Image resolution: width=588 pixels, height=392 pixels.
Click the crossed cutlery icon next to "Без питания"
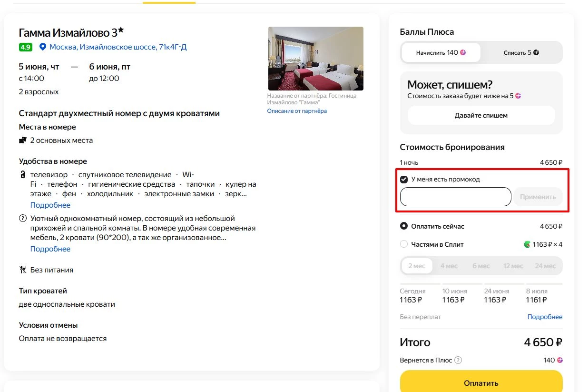(x=22, y=269)
